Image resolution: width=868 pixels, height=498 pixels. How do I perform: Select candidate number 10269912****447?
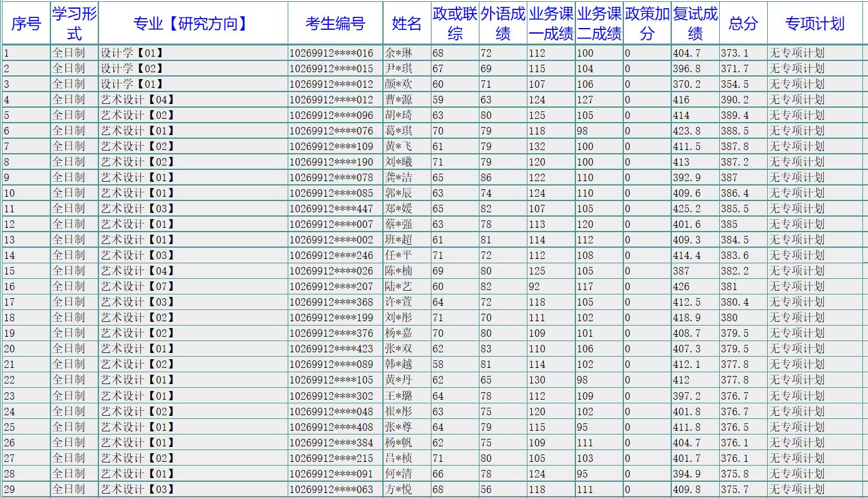pyautogui.click(x=331, y=209)
